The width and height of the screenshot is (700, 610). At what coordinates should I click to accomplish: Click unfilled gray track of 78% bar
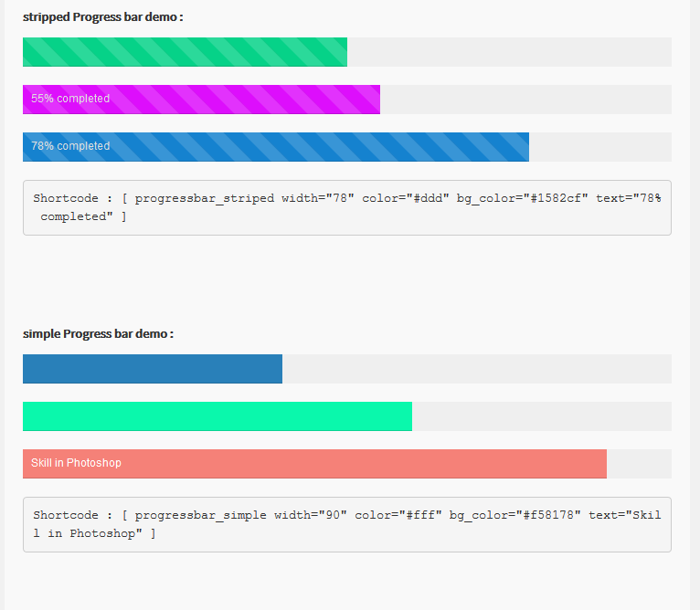tap(600, 147)
